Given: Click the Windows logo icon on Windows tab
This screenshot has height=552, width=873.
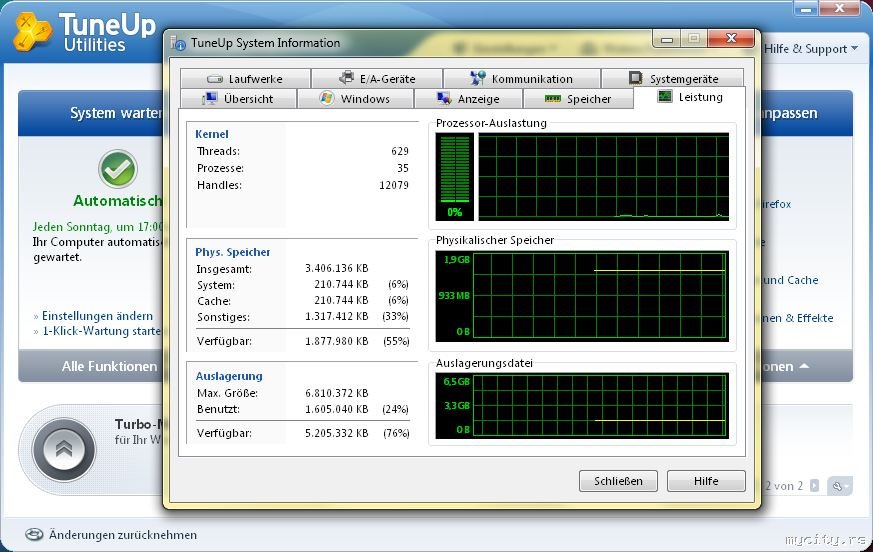Looking at the screenshot, I should 327,98.
